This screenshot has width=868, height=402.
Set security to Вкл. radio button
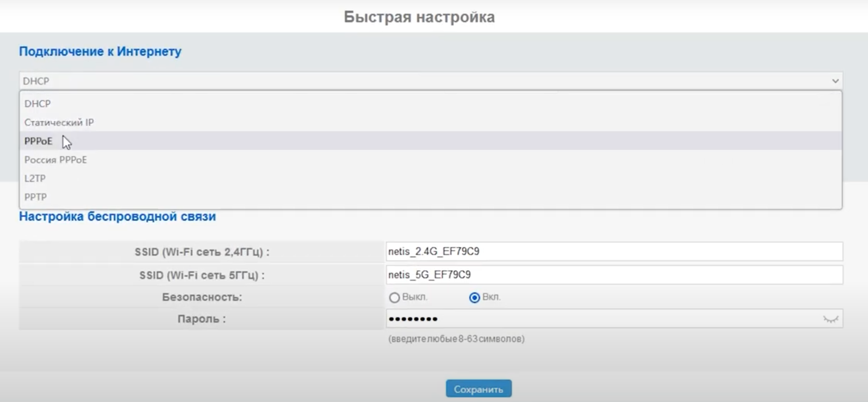pos(474,298)
